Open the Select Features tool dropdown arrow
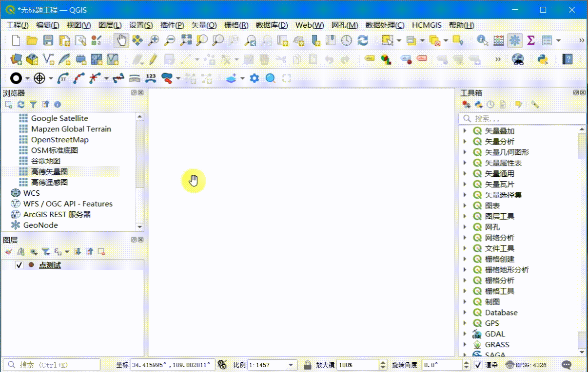 point(399,40)
